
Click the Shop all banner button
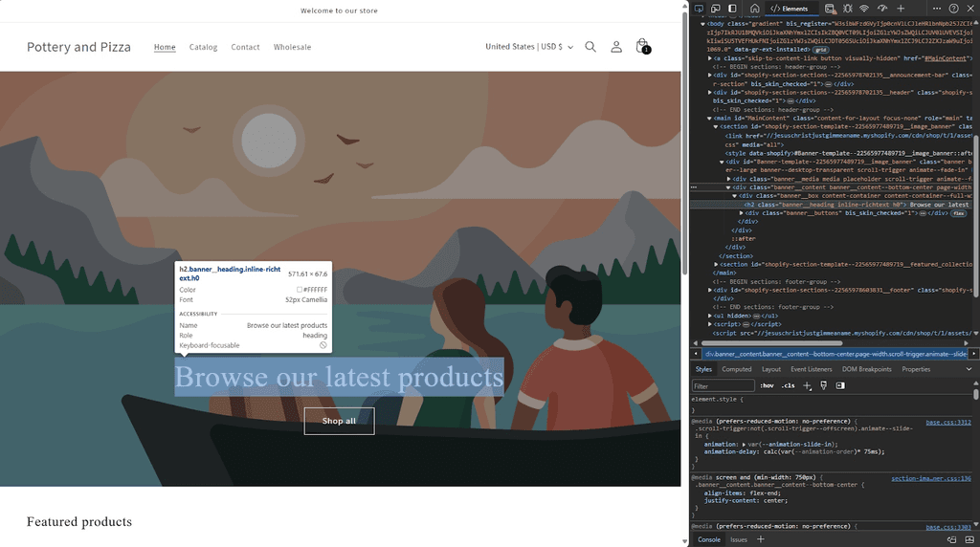coord(340,421)
